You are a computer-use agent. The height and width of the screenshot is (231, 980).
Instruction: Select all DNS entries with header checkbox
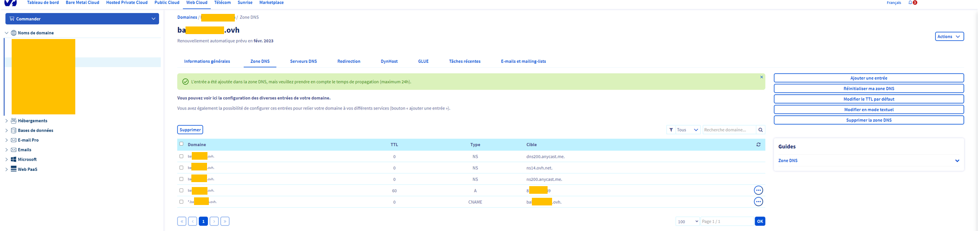[181, 144]
